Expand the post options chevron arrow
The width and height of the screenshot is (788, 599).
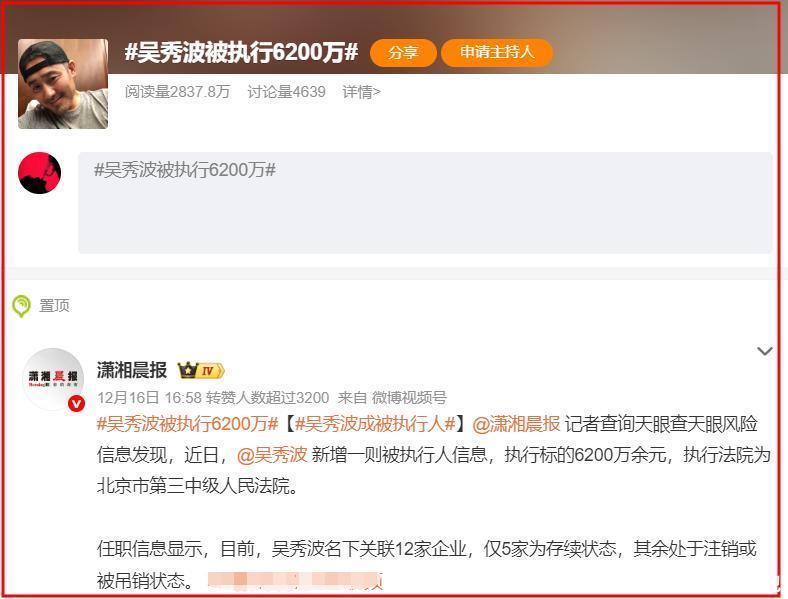[x=765, y=351]
